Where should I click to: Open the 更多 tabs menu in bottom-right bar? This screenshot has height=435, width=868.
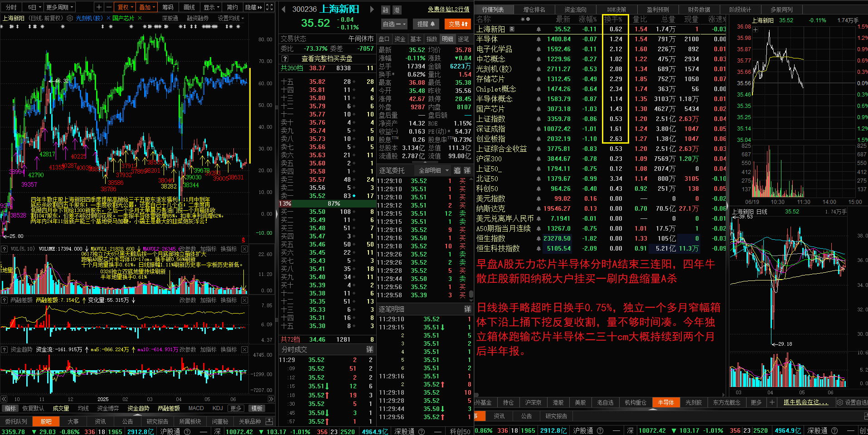coord(756,402)
